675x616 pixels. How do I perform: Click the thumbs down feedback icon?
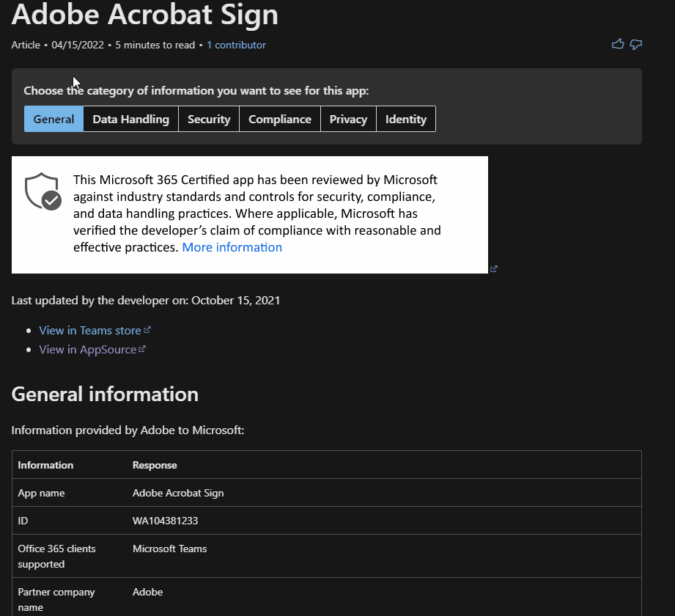point(636,45)
